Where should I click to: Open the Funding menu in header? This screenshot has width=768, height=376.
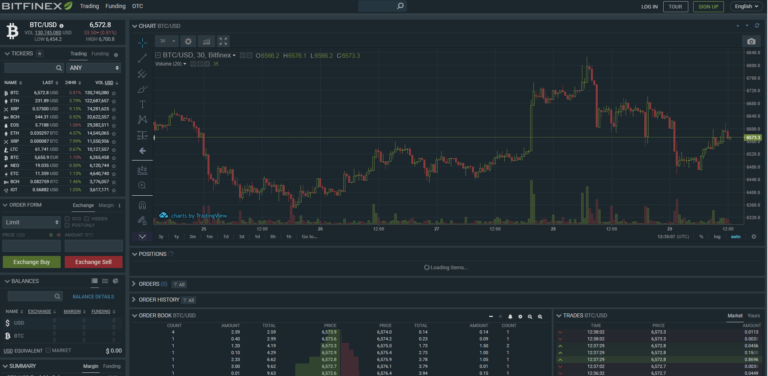(115, 6)
